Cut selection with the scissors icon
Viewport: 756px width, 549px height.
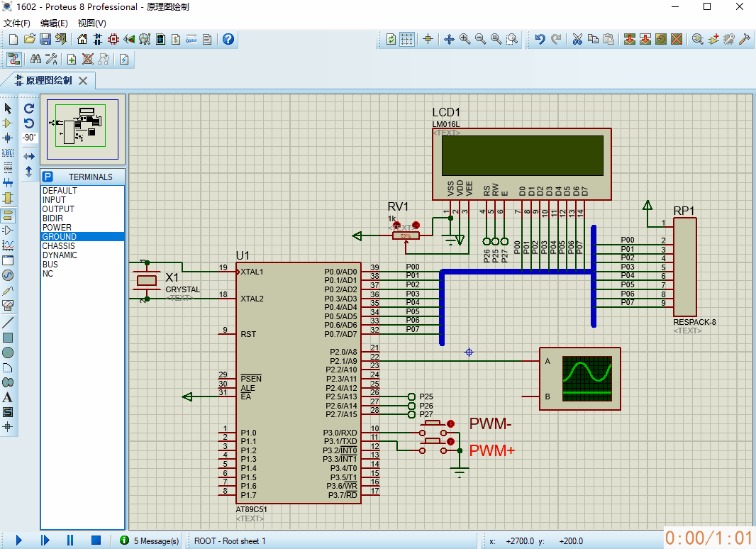coord(577,39)
